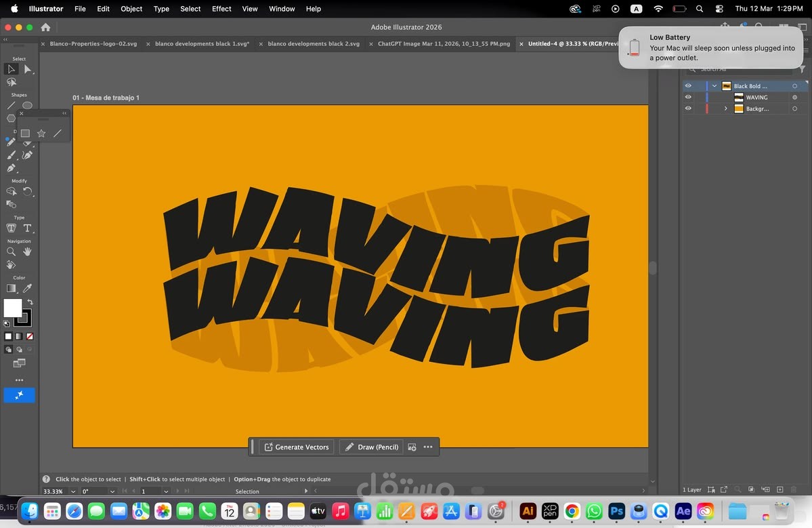The height and width of the screenshot is (528, 812).
Task: Open Spotlight search in menu bar
Action: click(700, 9)
